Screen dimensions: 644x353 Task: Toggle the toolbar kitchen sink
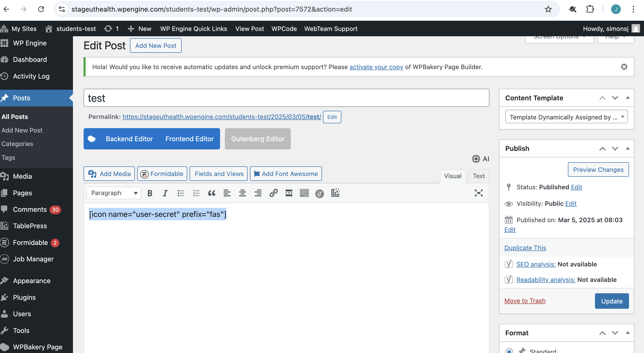(x=304, y=193)
